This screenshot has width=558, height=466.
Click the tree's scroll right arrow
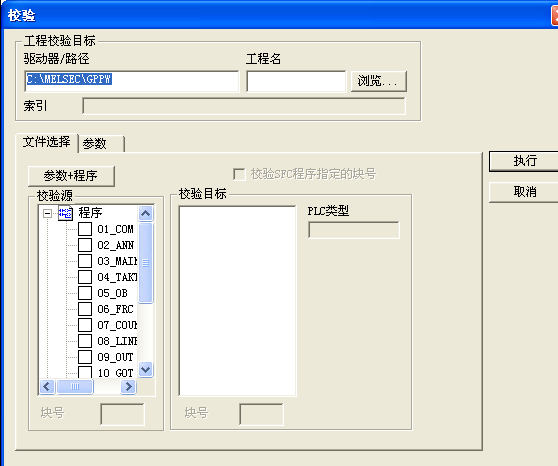pyautogui.click(x=128, y=386)
